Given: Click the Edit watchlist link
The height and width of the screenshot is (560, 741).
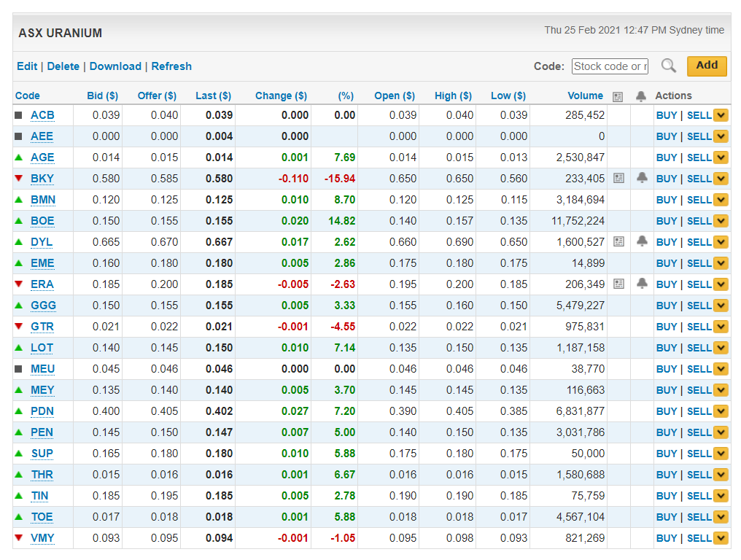Looking at the screenshot, I should pyautogui.click(x=27, y=66).
